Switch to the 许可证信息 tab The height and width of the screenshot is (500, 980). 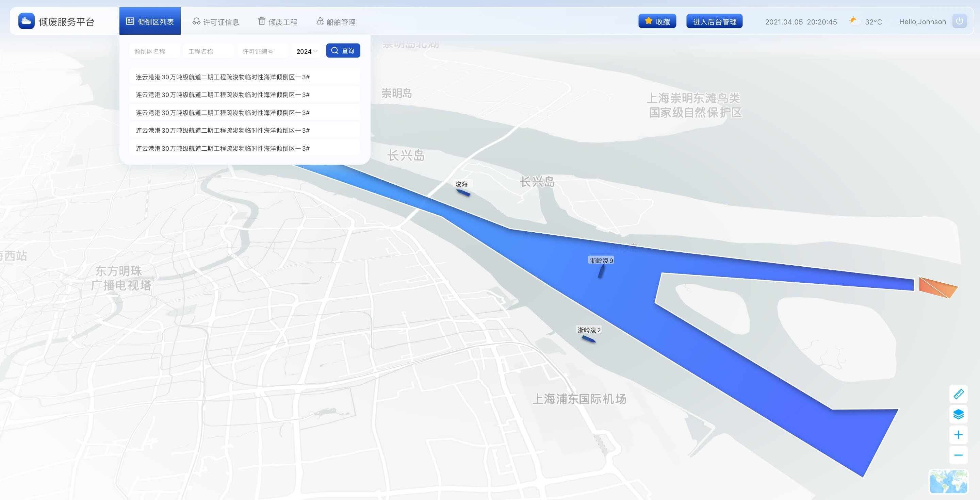click(x=216, y=22)
